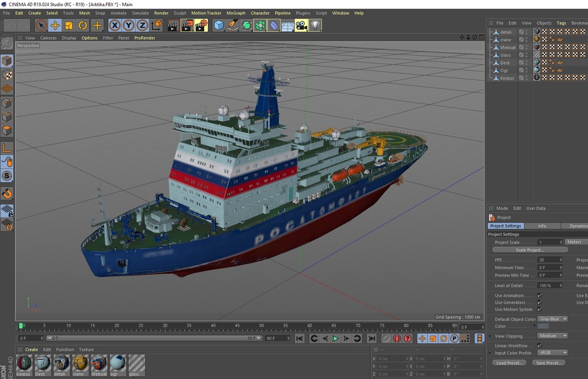The width and height of the screenshot is (588, 379).
Task: Disable the Use Generators checkbox
Action: [539, 302]
